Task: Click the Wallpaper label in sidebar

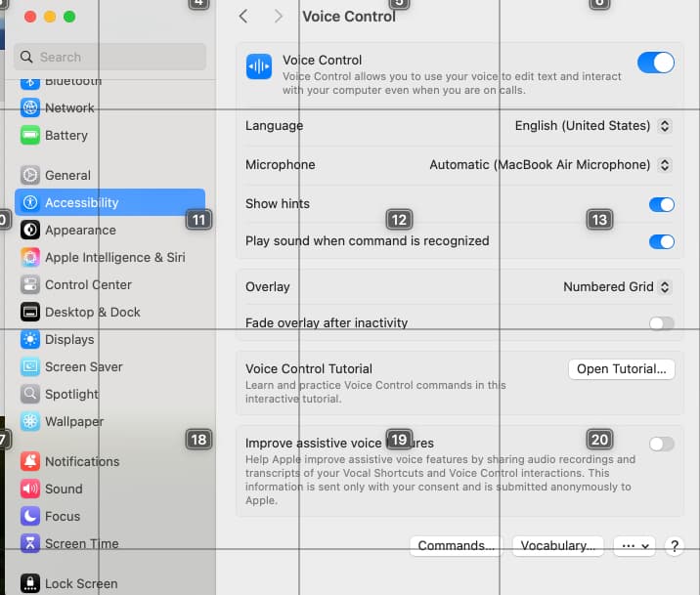Action: coord(74,421)
